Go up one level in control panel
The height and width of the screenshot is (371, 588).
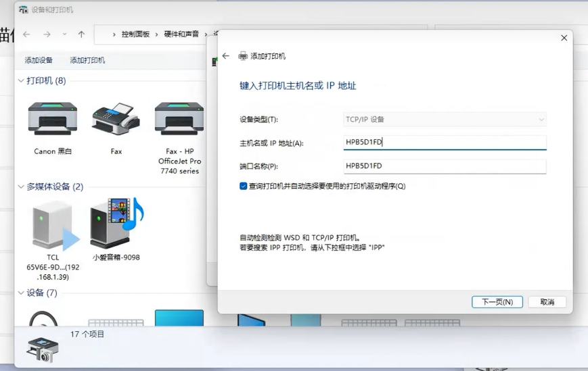coord(81,34)
